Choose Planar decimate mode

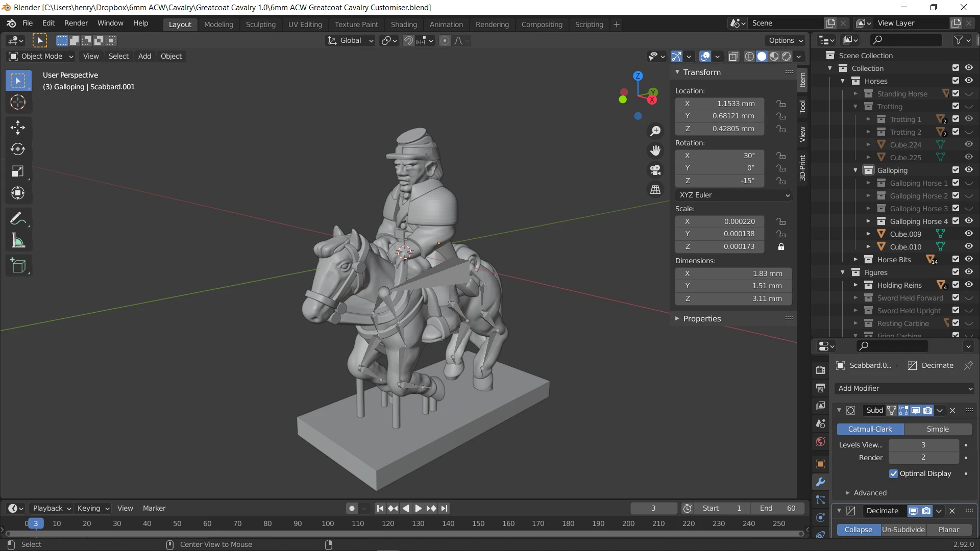(x=949, y=530)
